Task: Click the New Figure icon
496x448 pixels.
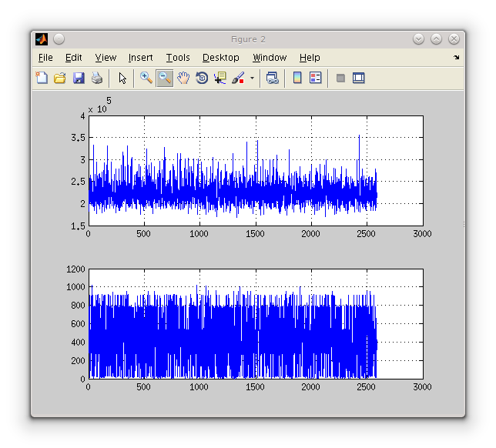Action: (42, 78)
